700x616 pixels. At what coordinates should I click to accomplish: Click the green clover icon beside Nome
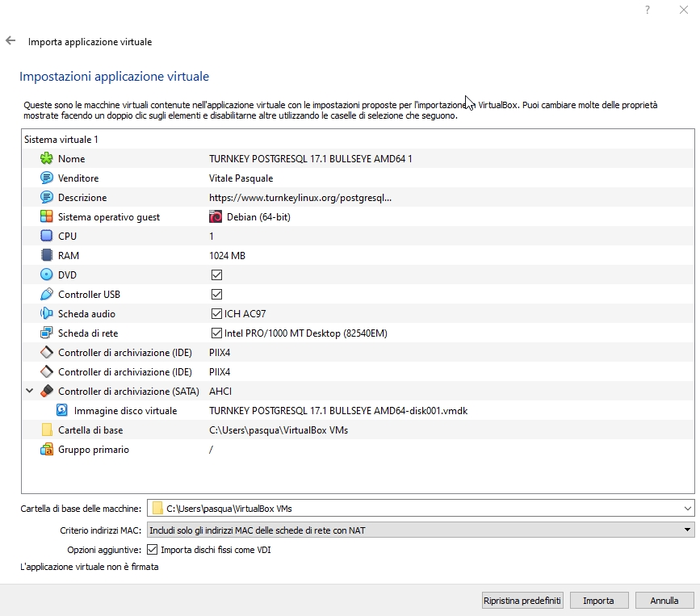pyautogui.click(x=47, y=159)
